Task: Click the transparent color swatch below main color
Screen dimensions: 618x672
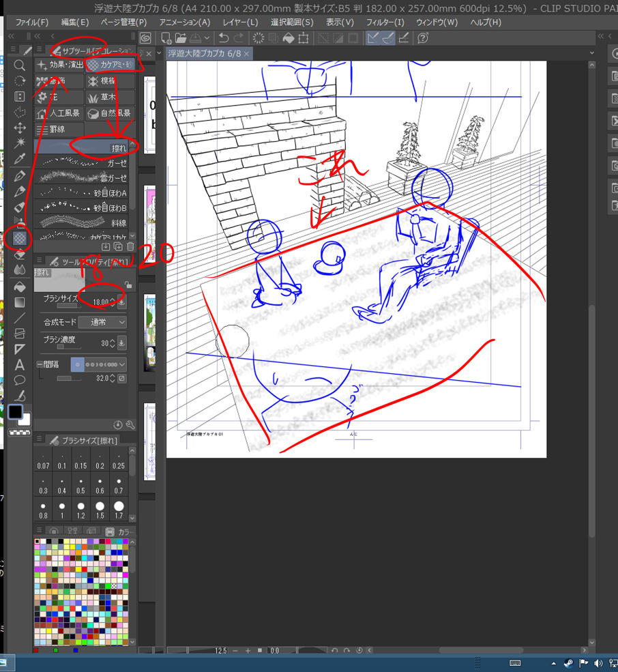Action: [14, 432]
